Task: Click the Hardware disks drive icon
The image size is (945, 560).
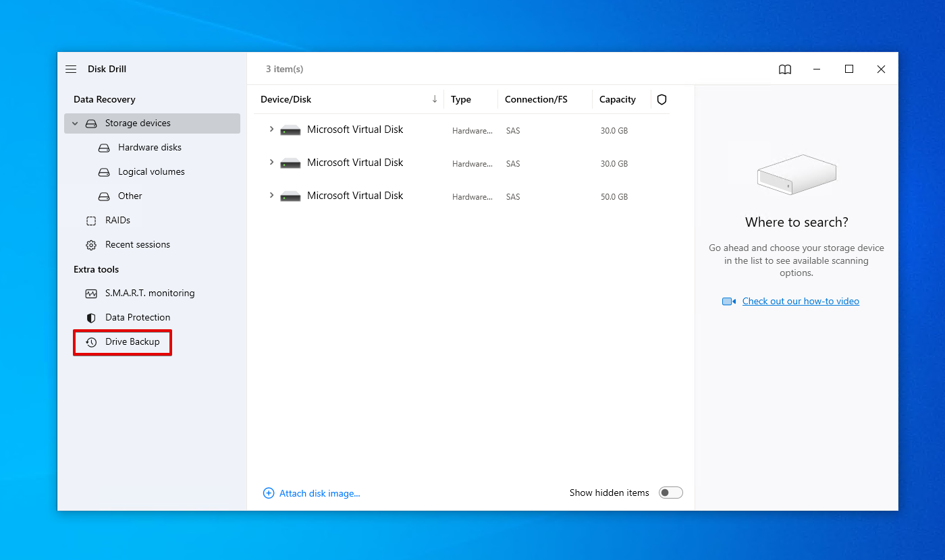Action: point(104,148)
